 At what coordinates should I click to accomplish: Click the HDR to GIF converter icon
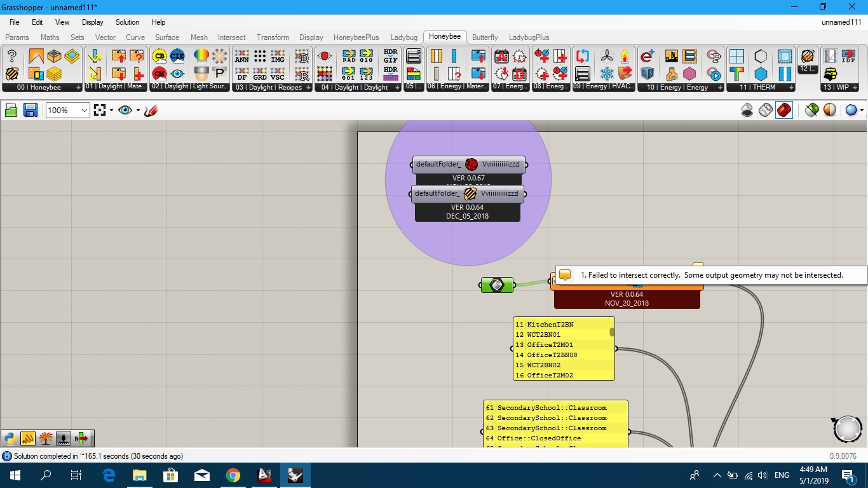(x=390, y=56)
